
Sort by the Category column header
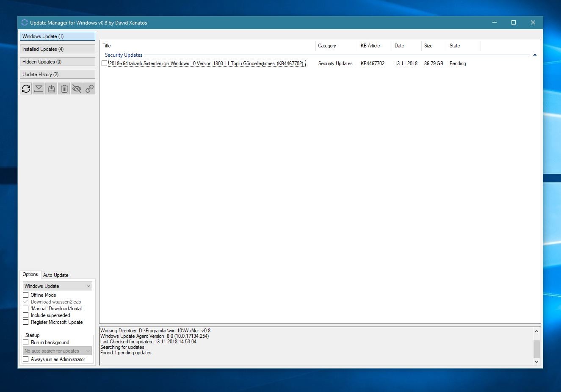(337, 46)
